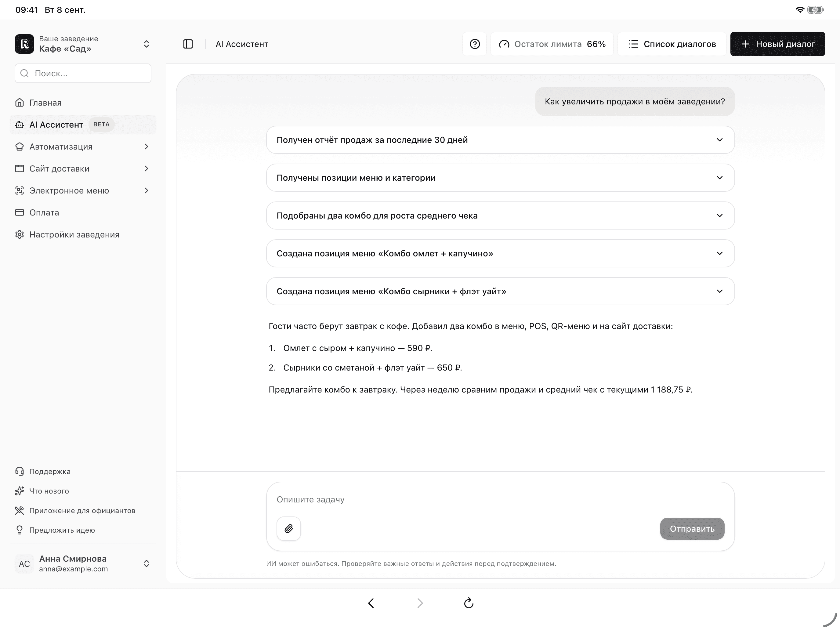Click the Отправить button

click(x=692, y=529)
